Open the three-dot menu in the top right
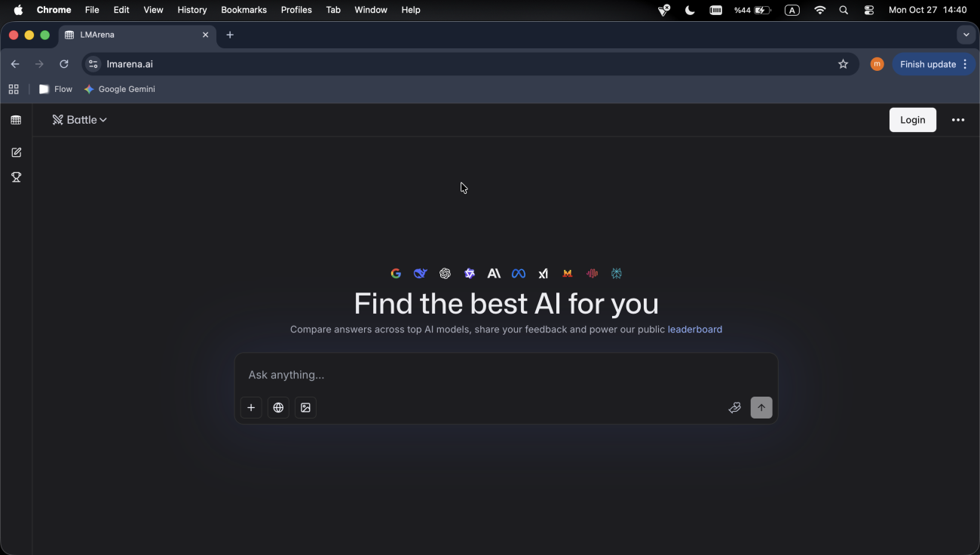This screenshot has height=555, width=980. pyautogui.click(x=958, y=119)
